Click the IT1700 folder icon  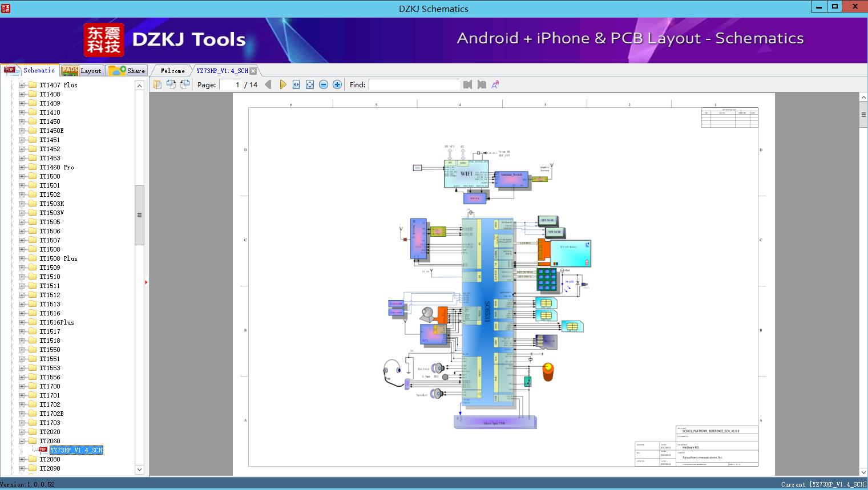32,386
